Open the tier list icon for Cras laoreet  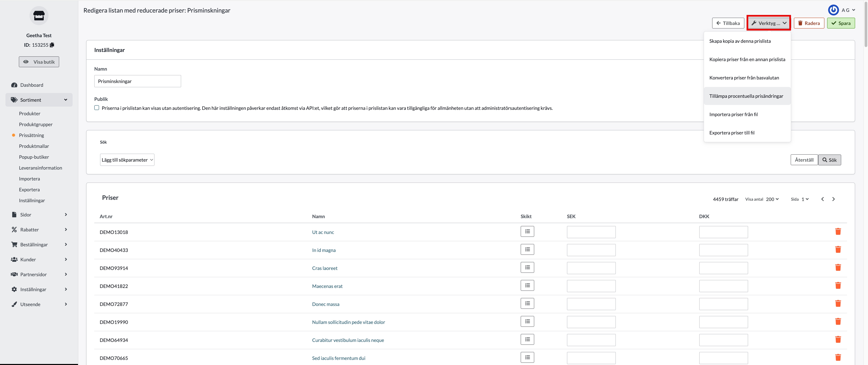(527, 268)
